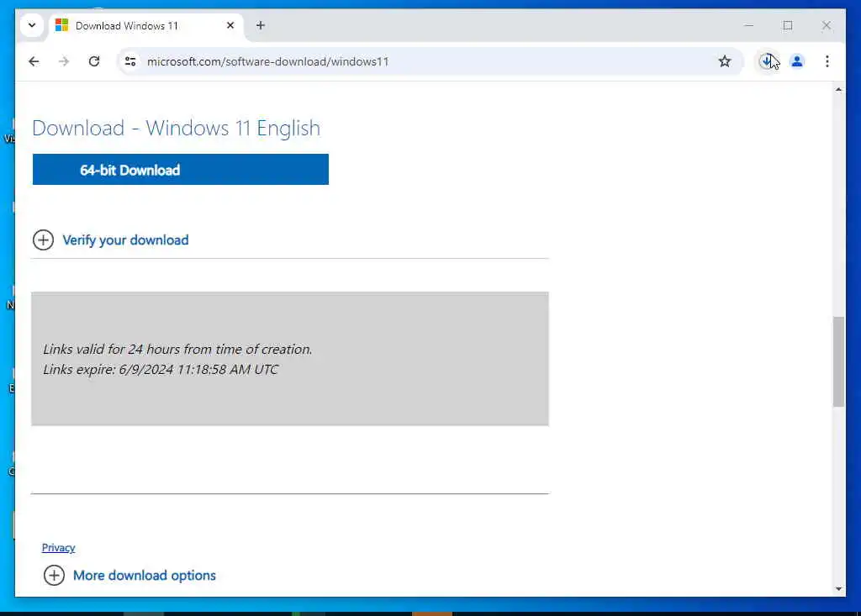Screen dimensions: 861x616
Task: View site information icon in address bar
Action: pyautogui.click(x=130, y=61)
